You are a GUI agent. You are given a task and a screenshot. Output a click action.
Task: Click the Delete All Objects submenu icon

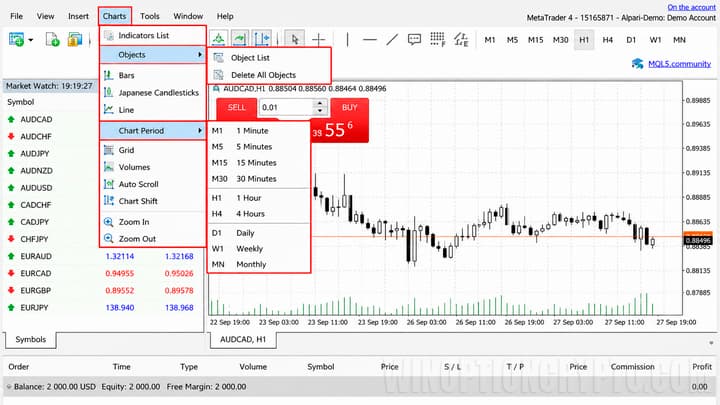click(x=219, y=75)
